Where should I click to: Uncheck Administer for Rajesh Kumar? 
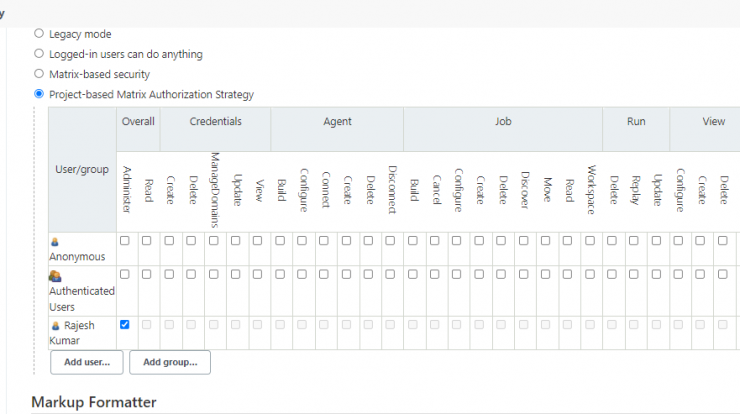click(125, 325)
